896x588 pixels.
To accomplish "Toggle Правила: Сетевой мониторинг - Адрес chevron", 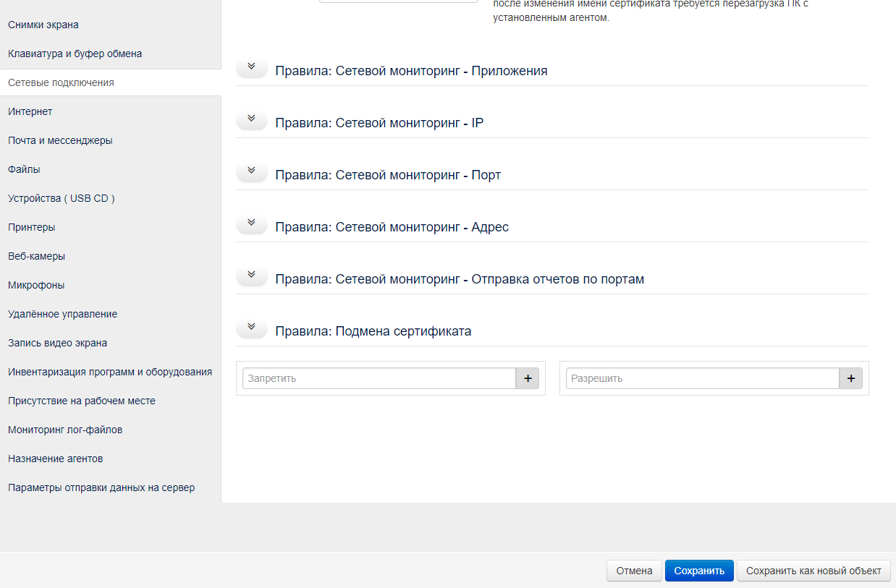I will point(252,223).
